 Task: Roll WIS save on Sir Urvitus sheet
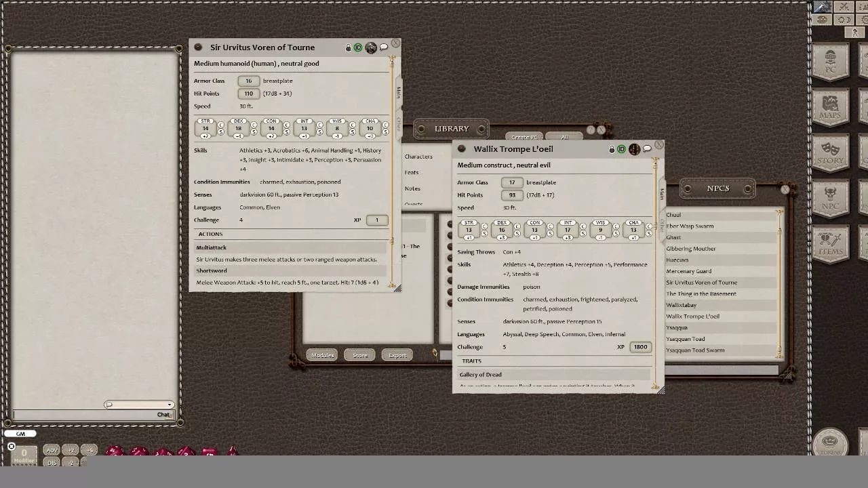click(x=353, y=132)
